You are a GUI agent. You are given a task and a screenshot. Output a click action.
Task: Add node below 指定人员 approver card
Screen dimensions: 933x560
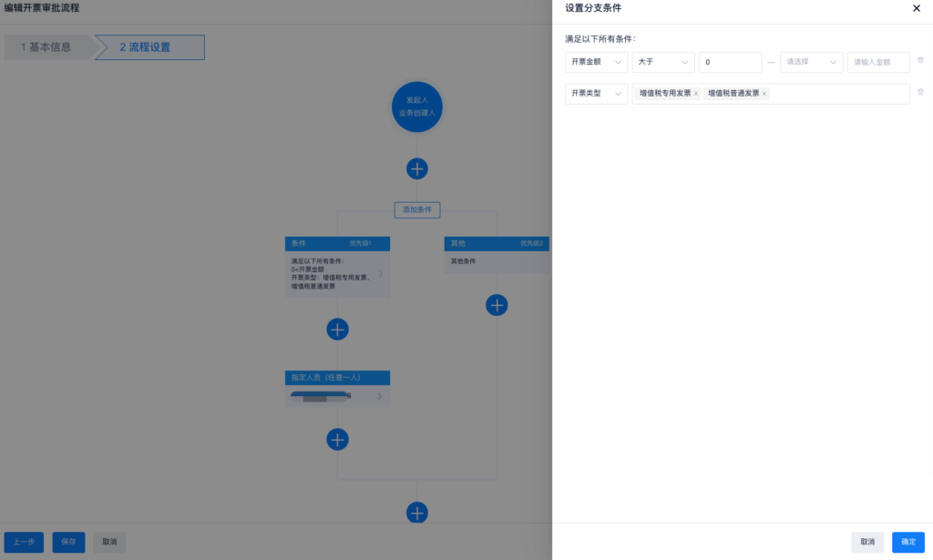[337, 440]
